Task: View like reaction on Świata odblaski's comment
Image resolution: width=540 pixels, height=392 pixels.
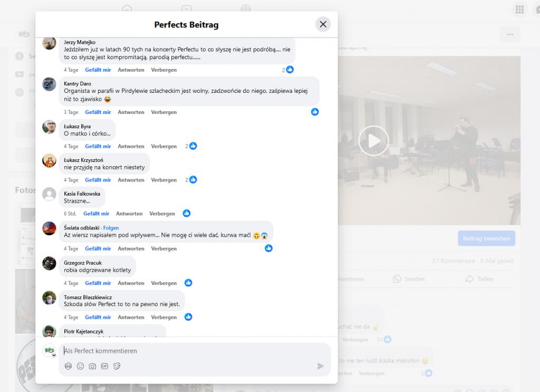Action: pyautogui.click(x=268, y=248)
